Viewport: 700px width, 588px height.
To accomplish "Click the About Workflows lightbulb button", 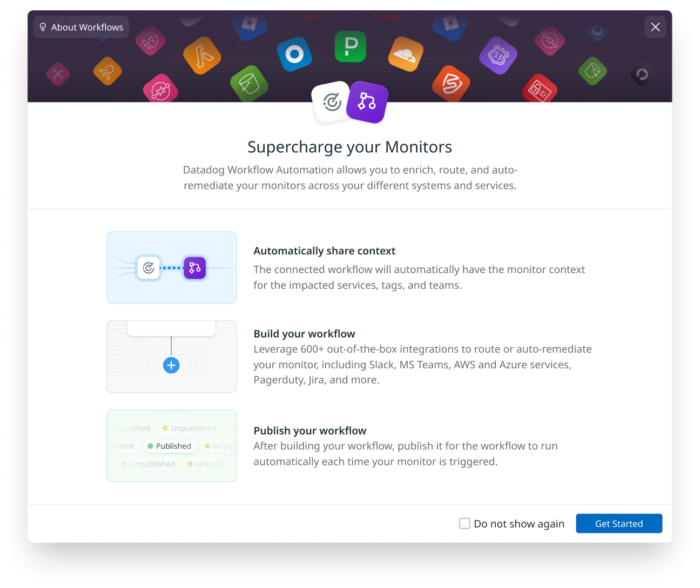I will [81, 27].
